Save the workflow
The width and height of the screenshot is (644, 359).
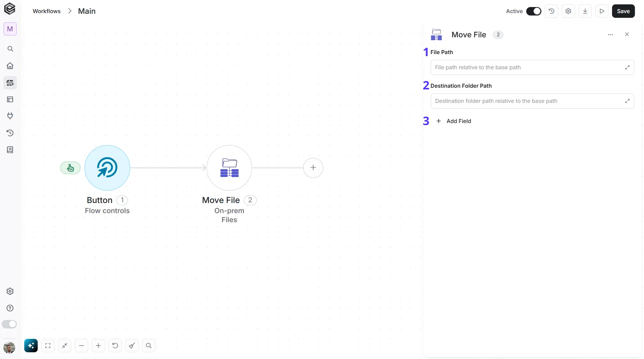click(623, 11)
